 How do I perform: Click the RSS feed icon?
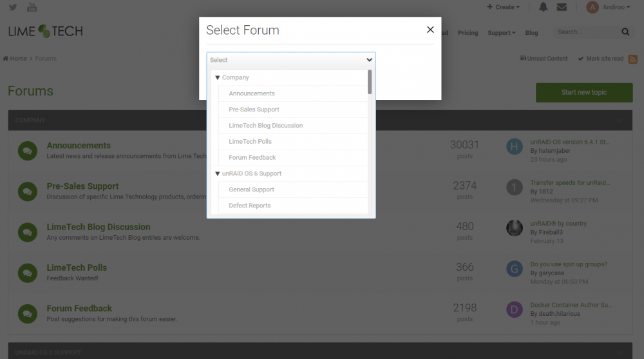click(x=632, y=59)
